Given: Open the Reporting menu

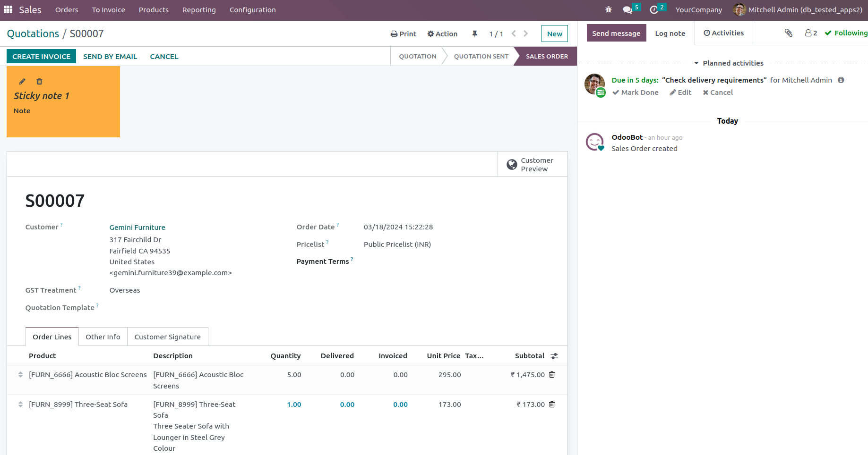Looking at the screenshot, I should (x=199, y=10).
